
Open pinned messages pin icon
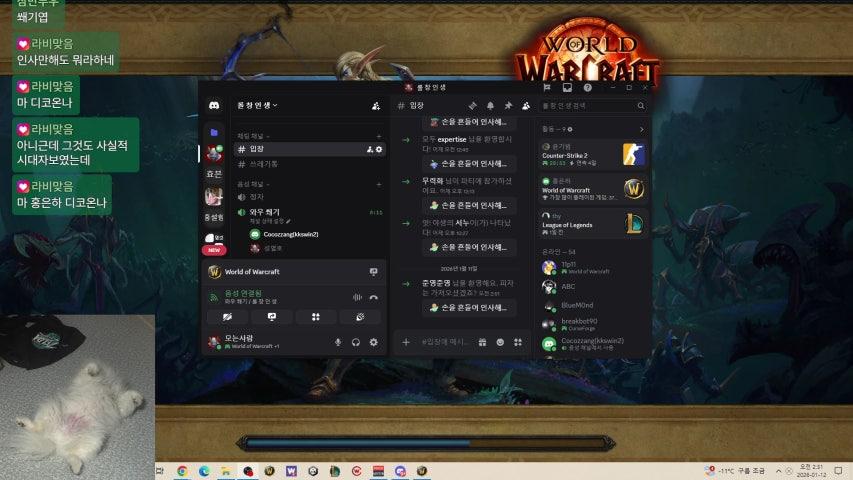(508, 106)
